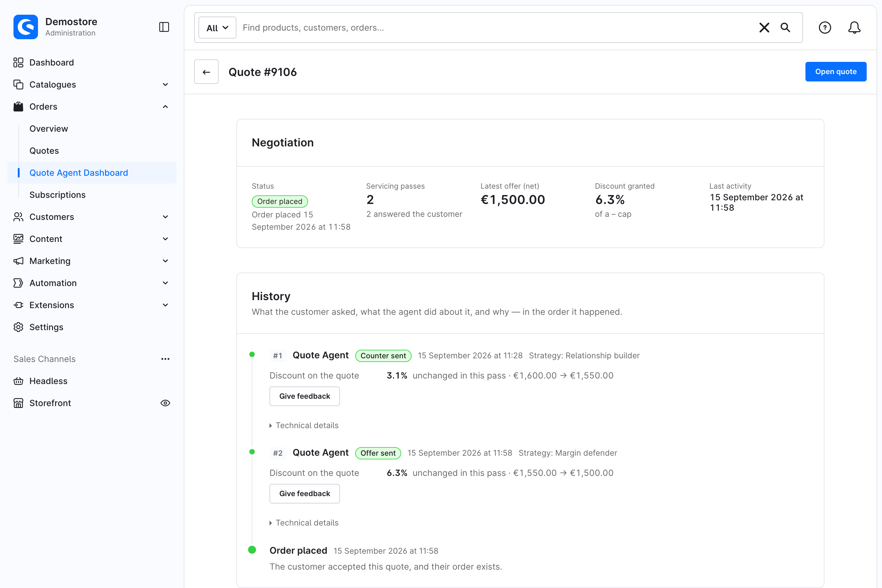
Task: Click the Order placed status badge
Action: [280, 202]
